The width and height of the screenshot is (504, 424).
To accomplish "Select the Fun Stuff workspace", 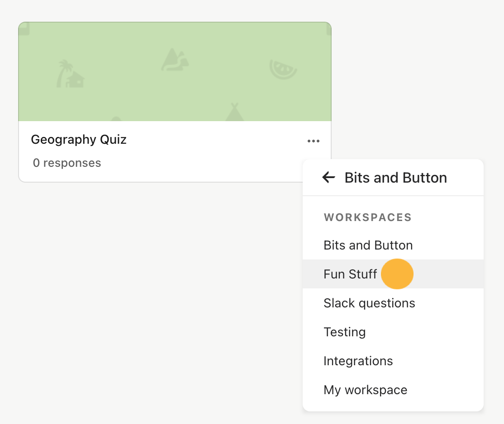I will (393, 274).
